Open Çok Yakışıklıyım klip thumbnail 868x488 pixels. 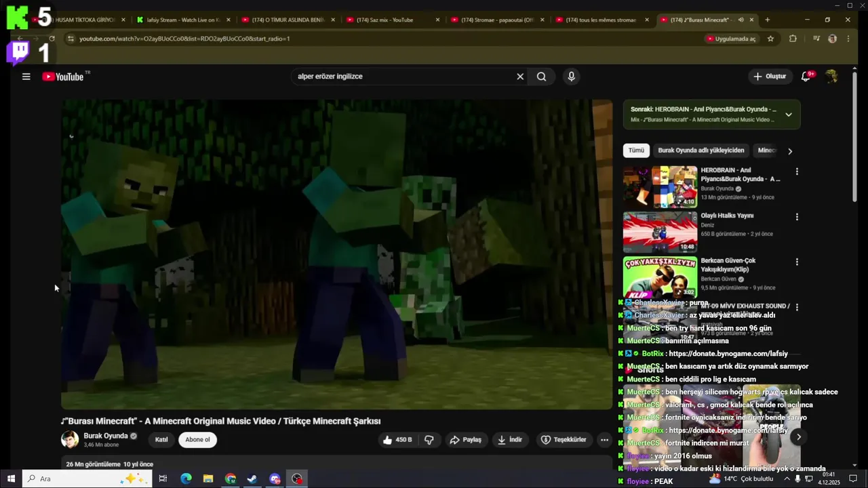pos(660,277)
